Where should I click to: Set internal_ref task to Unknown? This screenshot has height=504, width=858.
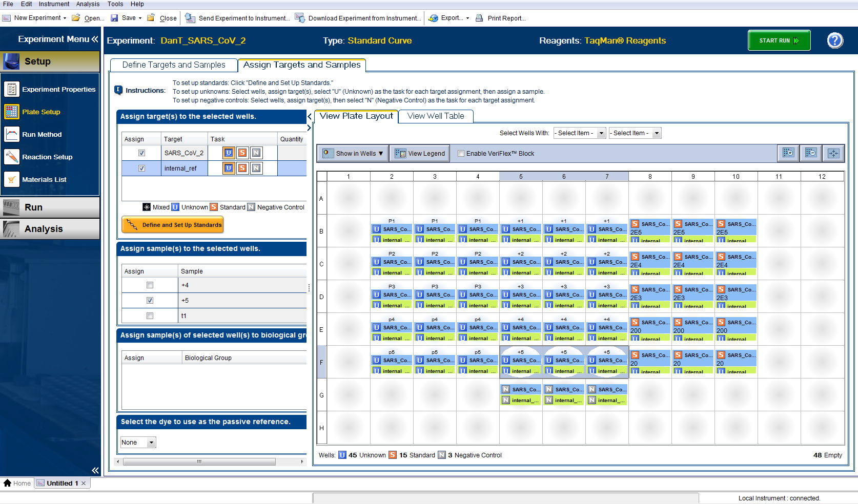(229, 168)
